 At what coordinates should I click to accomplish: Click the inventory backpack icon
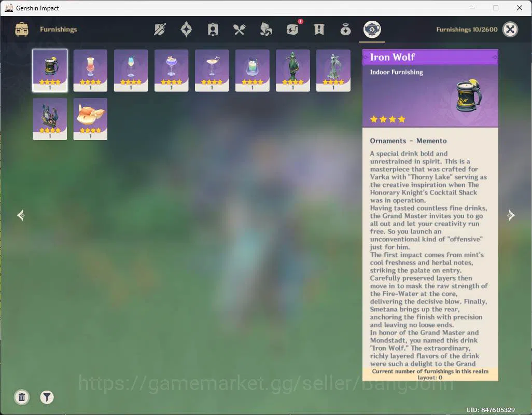point(22,29)
